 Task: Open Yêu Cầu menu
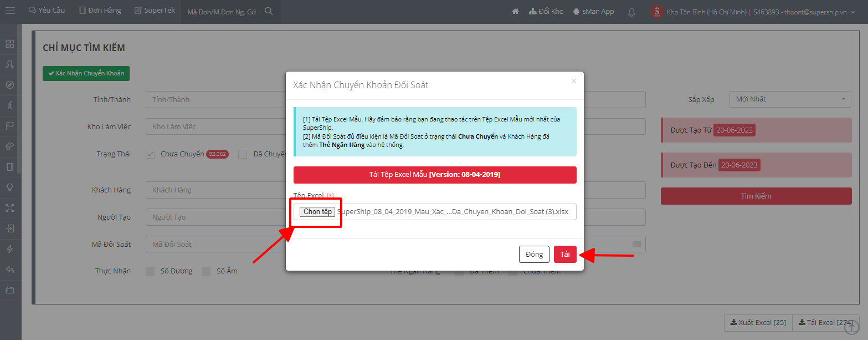pyautogui.click(x=47, y=11)
